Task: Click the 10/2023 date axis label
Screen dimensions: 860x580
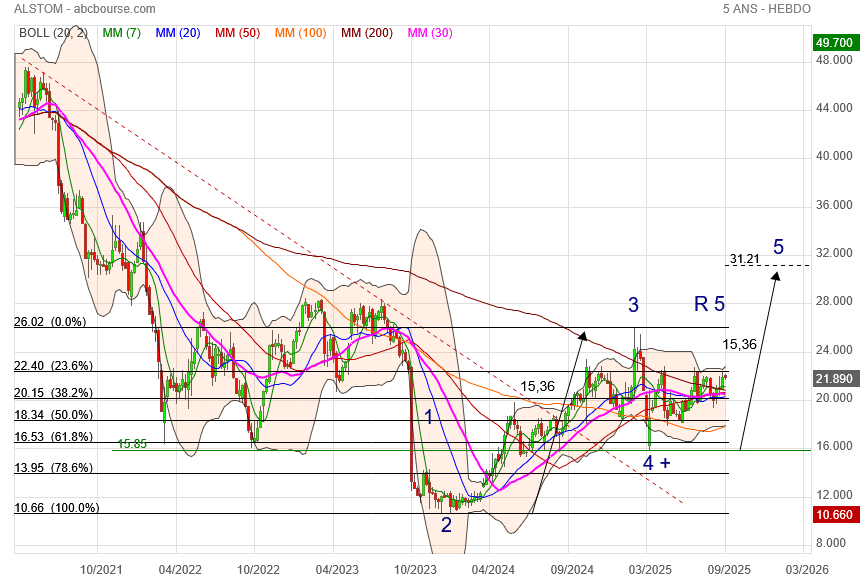Action: pyautogui.click(x=415, y=570)
